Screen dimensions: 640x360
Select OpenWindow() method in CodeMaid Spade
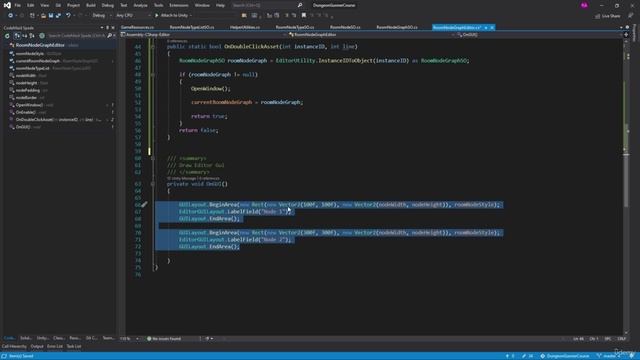(29, 105)
